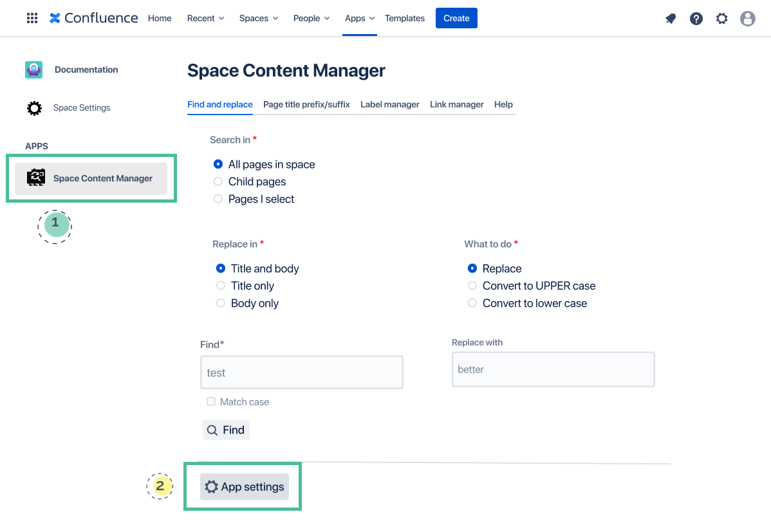
Task: Click the blue Create button
Action: (456, 18)
